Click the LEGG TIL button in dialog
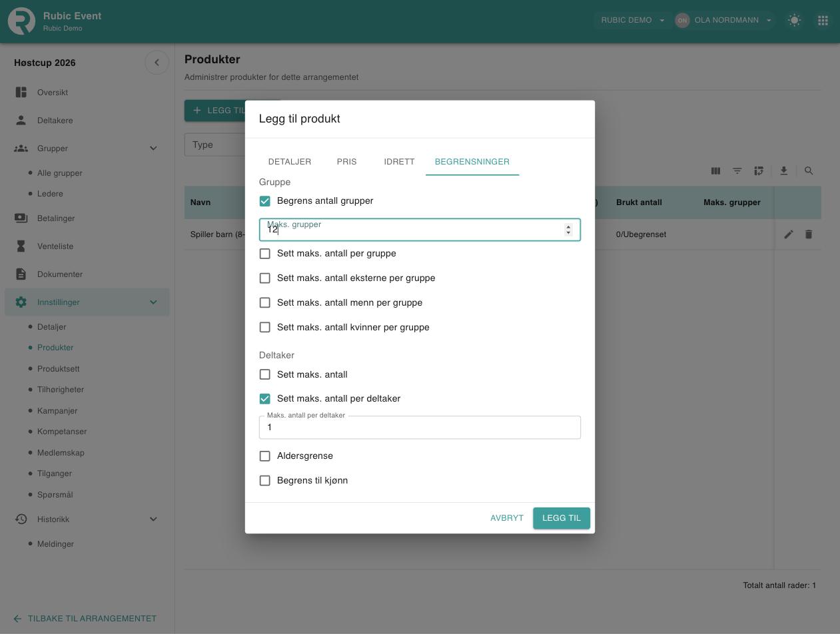The image size is (840, 634). point(562,518)
